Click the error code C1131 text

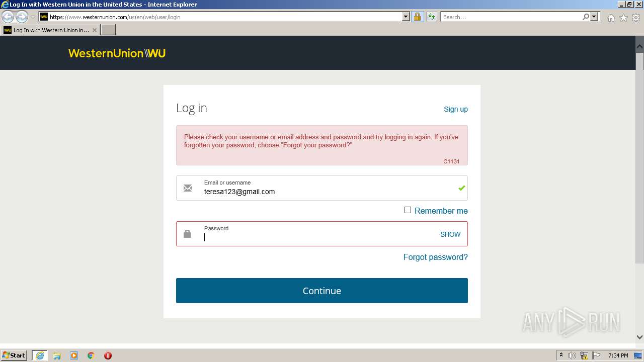pos(451,161)
